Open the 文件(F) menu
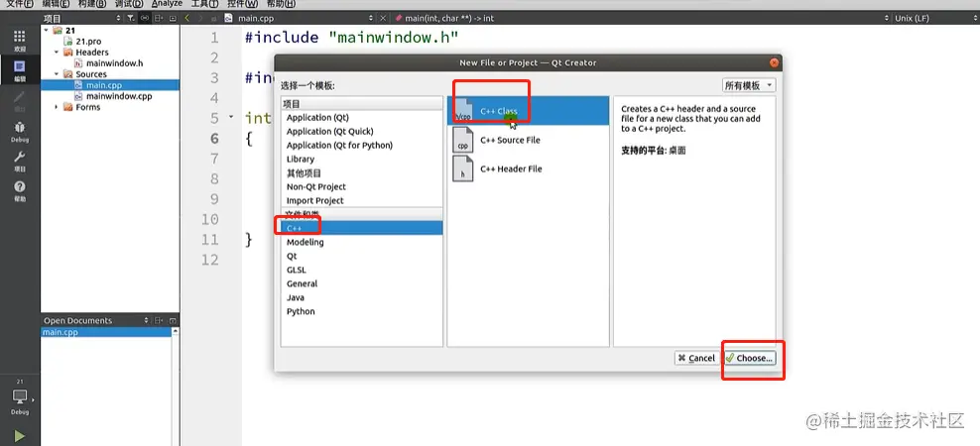The width and height of the screenshot is (980, 446). click(x=20, y=4)
